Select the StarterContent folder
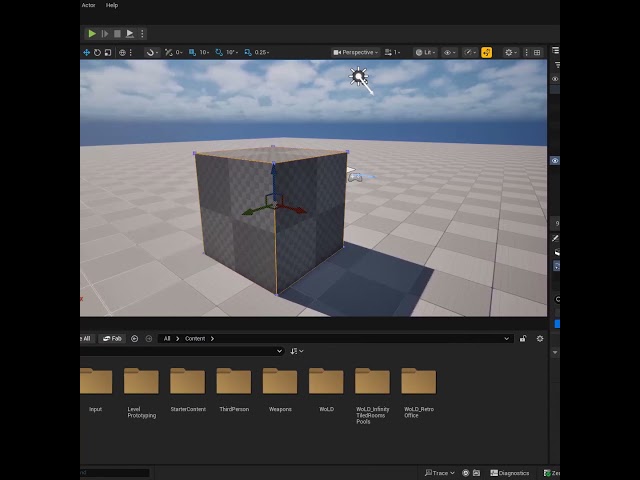This screenshot has width=640, height=480. point(188,389)
